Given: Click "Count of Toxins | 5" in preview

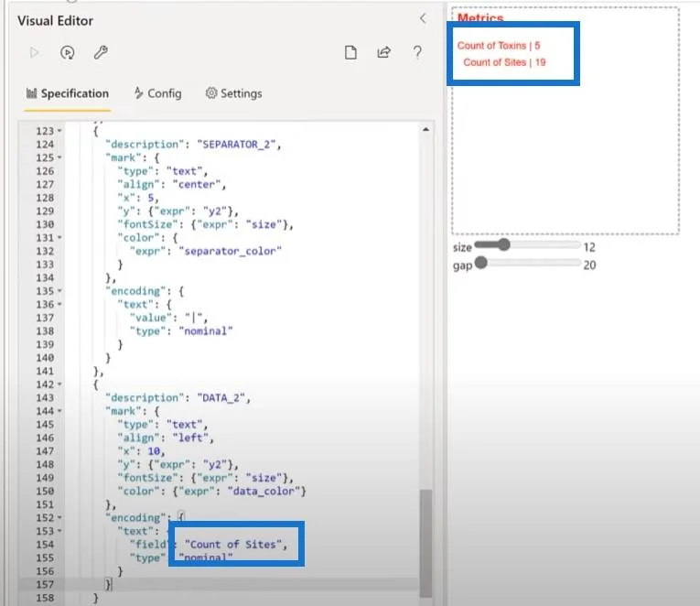Looking at the screenshot, I should click(499, 46).
